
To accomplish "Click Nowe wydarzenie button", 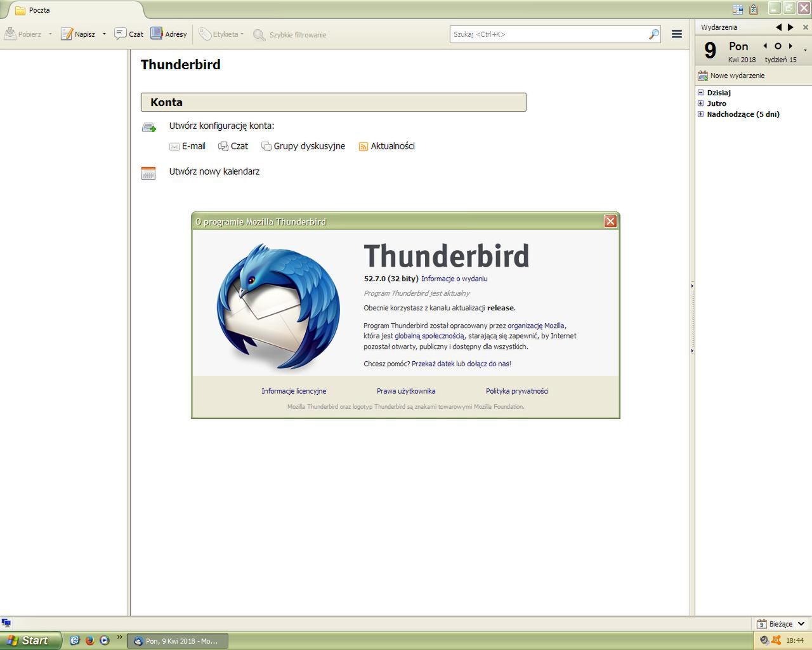I will point(731,76).
